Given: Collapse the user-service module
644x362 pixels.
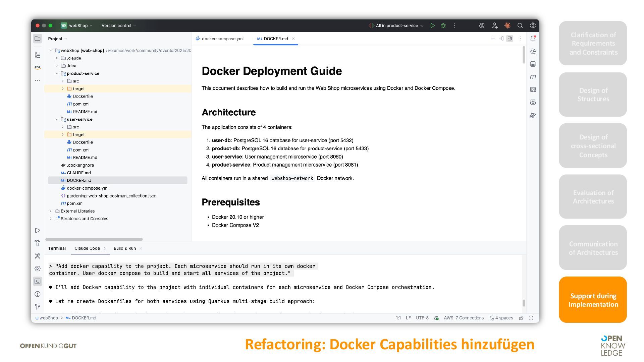Looking at the screenshot, I should coord(57,119).
